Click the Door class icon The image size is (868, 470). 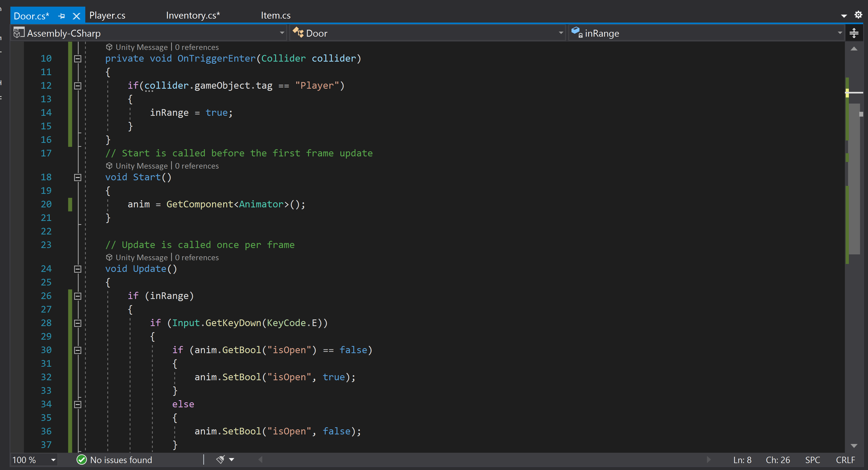click(x=298, y=33)
